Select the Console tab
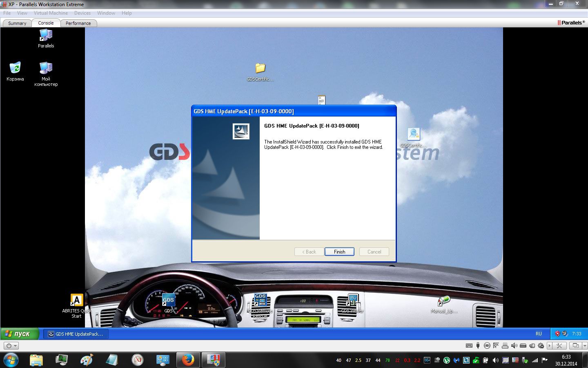Viewport: 588px width, 368px height. (x=46, y=23)
